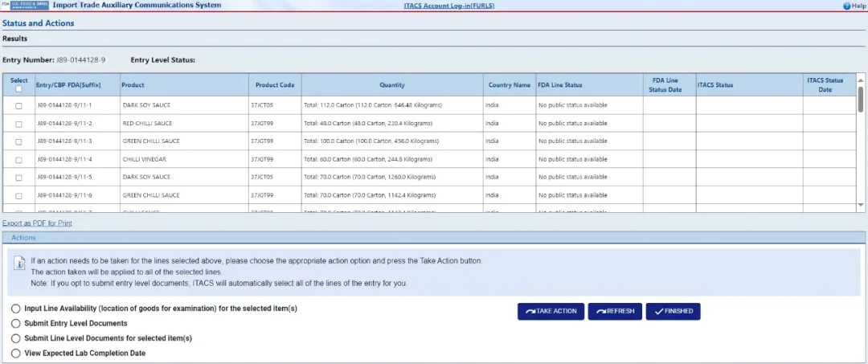The height and width of the screenshot is (364, 868).
Task: Pick Submit Line Level Documents radio button
Action: [x=16, y=338]
